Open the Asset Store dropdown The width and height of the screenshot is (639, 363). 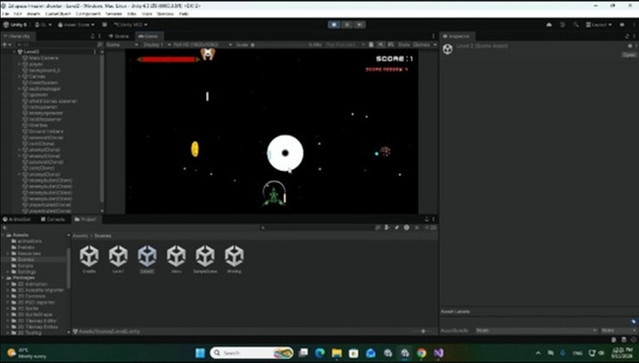point(76,25)
